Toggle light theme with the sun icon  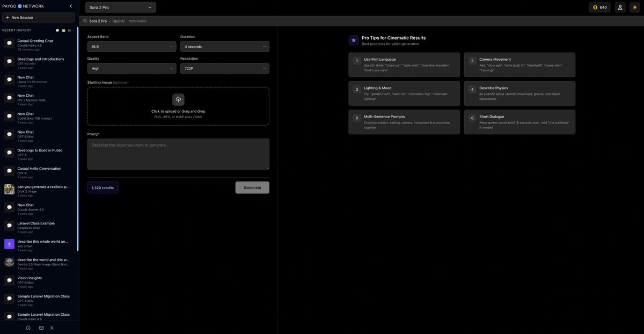click(635, 8)
